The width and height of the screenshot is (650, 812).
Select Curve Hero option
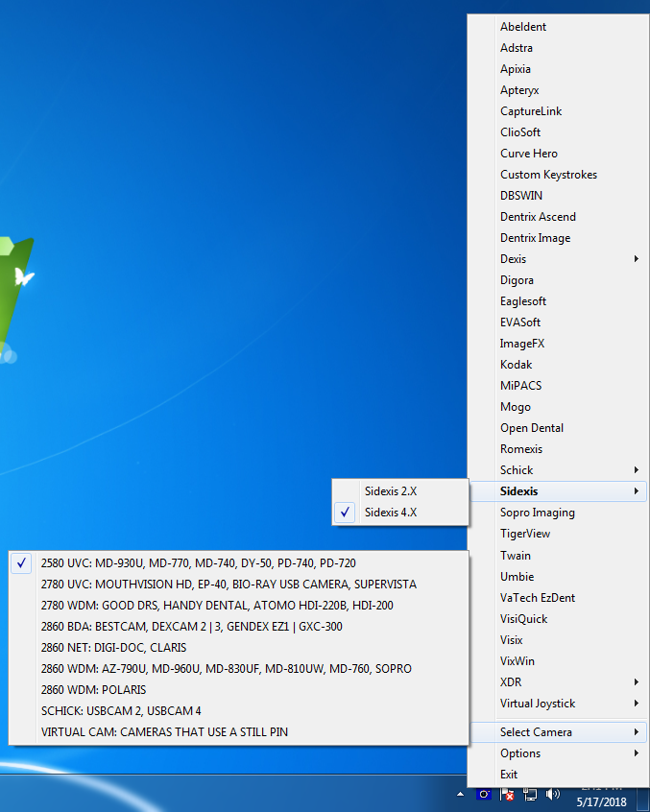tap(559, 154)
